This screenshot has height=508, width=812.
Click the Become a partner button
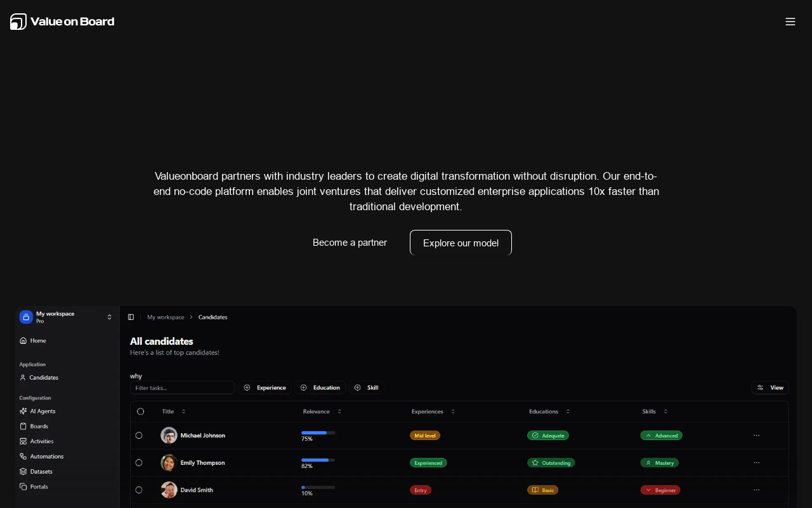click(350, 243)
